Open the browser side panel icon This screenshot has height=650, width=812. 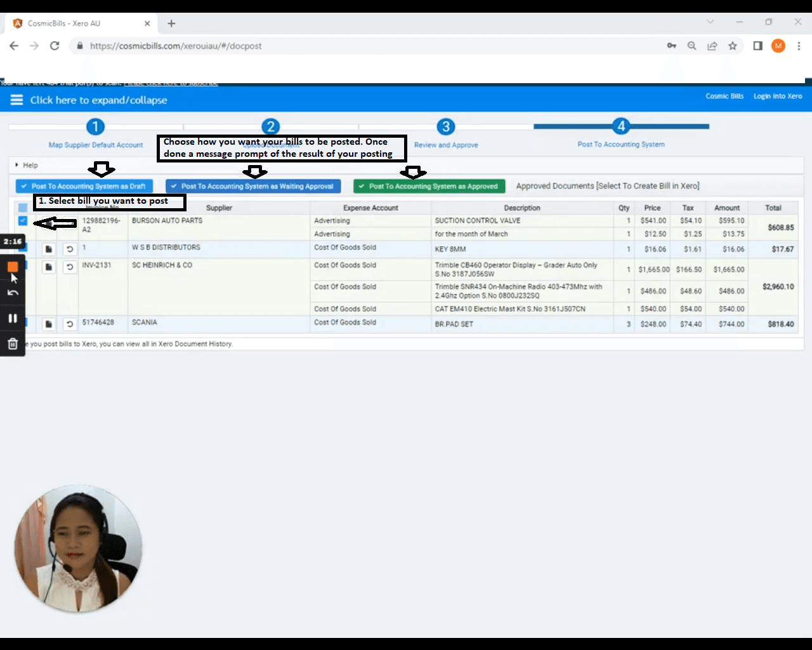tap(757, 46)
